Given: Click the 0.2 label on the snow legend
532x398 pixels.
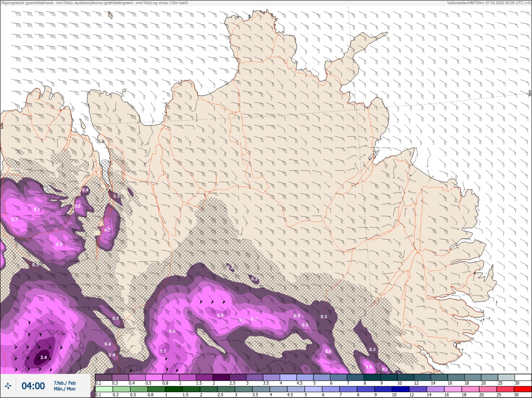Looking at the screenshot, I should (x=98, y=383).
